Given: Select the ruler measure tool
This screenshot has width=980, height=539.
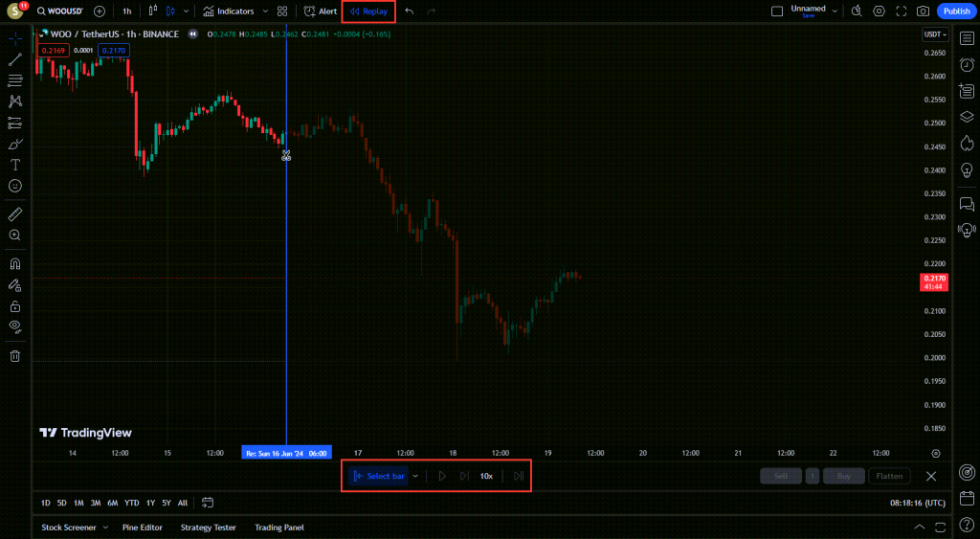Looking at the screenshot, I should (x=15, y=214).
